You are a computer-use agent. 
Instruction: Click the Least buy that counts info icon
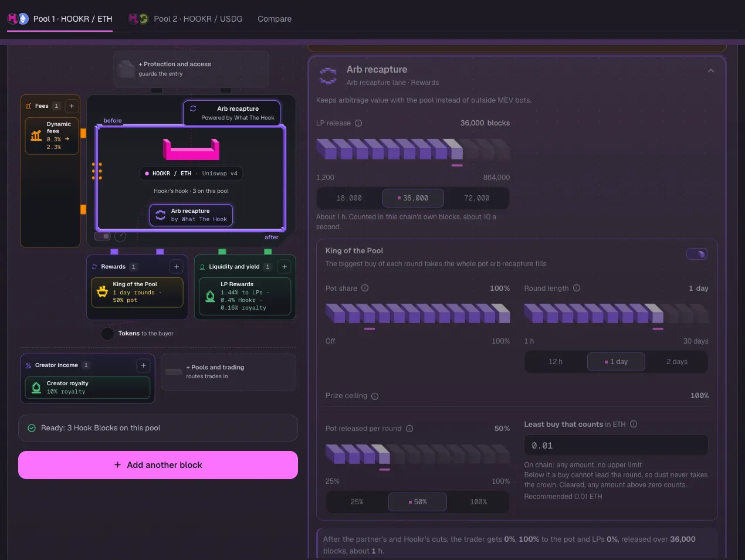pyautogui.click(x=634, y=424)
